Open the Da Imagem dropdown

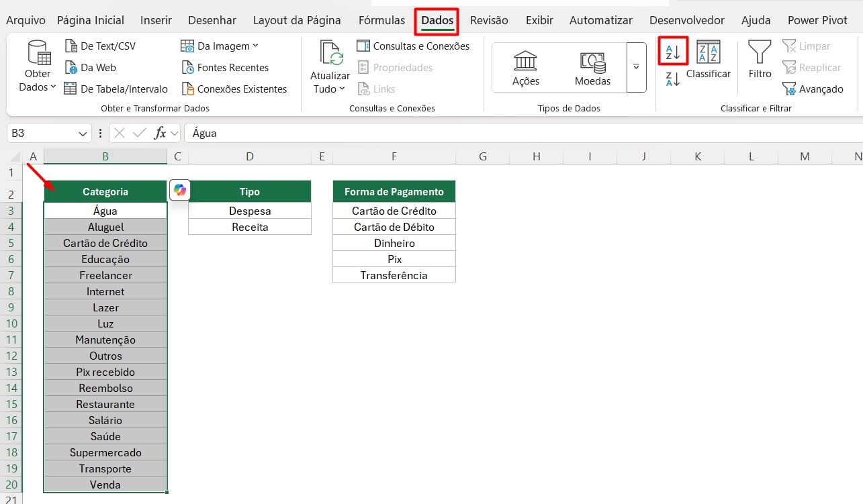220,46
